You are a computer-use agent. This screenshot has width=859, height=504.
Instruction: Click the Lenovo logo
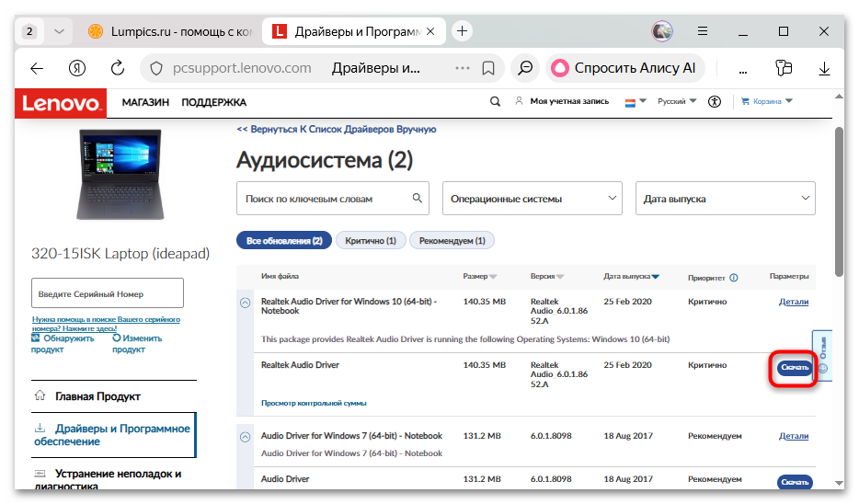tap(61, 103)
